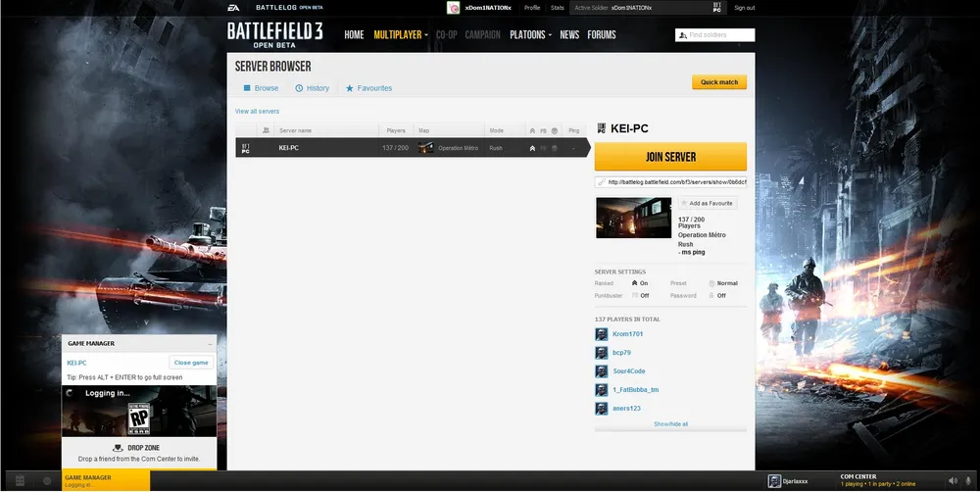980x492 pixels.
Task: Click the Drop Zone icon in Game Manager
Action: coord(118,448)
